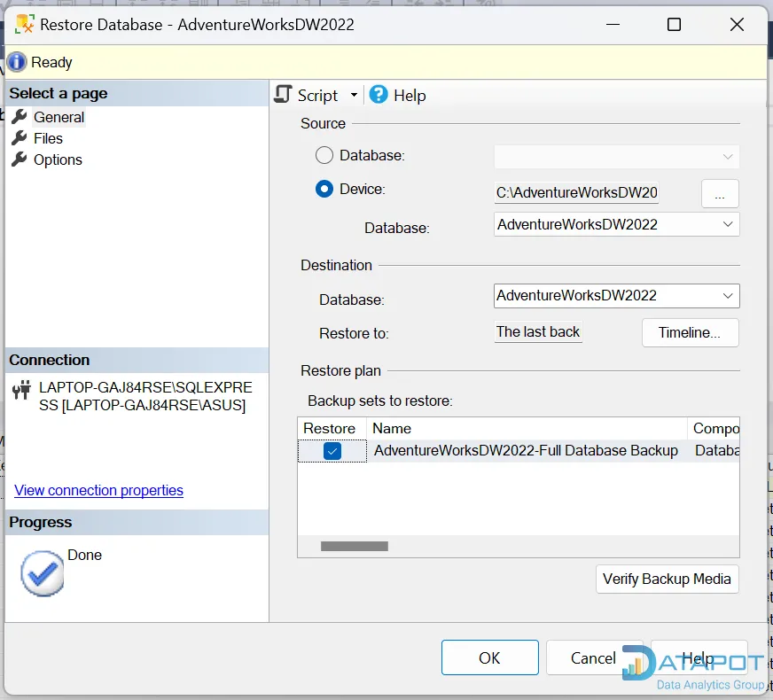773x700 pixels.
Task: Click the horizontal scrollbar thumb in backup sets
Action: [354, 546]
